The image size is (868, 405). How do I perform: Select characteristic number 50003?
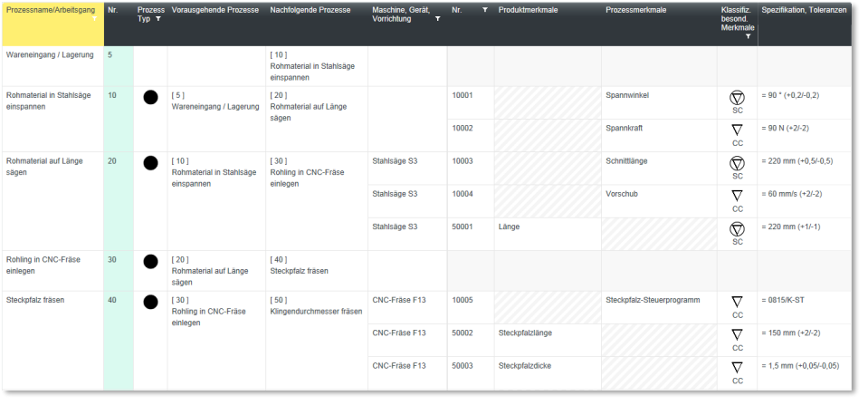[x=463, y=366]
